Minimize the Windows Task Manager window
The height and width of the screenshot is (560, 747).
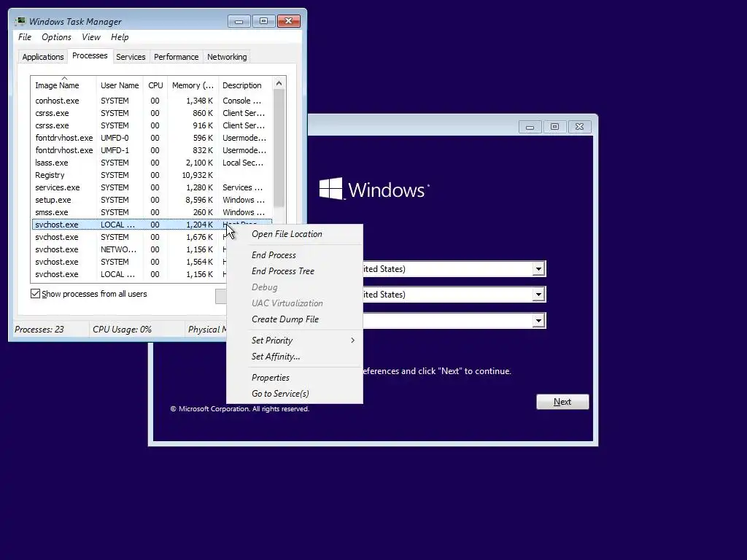pyautogui.click(x=239, y=21)
